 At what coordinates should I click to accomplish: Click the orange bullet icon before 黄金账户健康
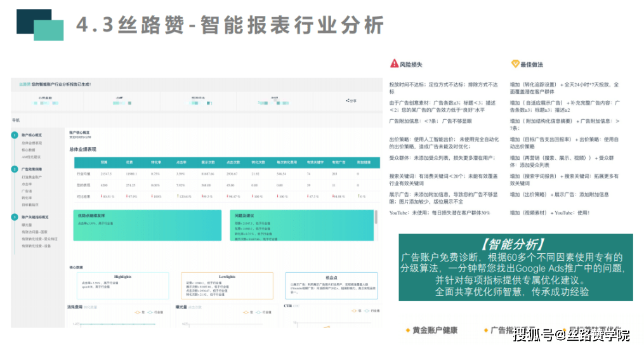click(407, 330)
